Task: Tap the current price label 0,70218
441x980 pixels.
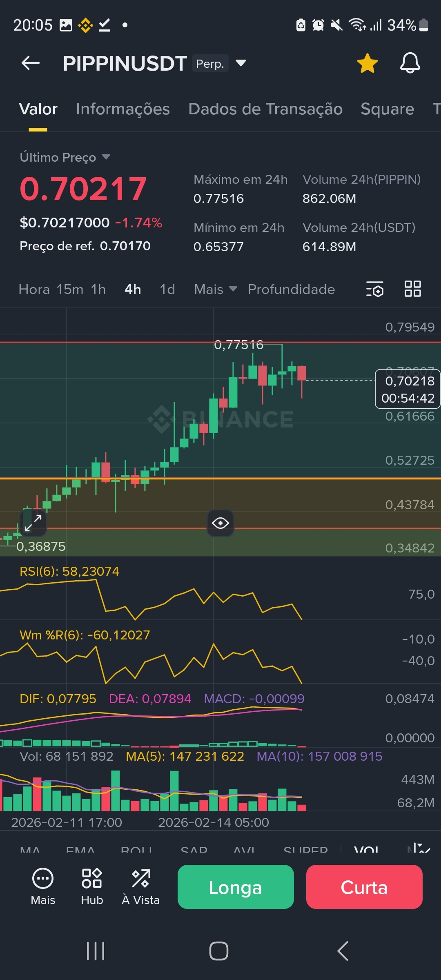Action: point(408,389)
